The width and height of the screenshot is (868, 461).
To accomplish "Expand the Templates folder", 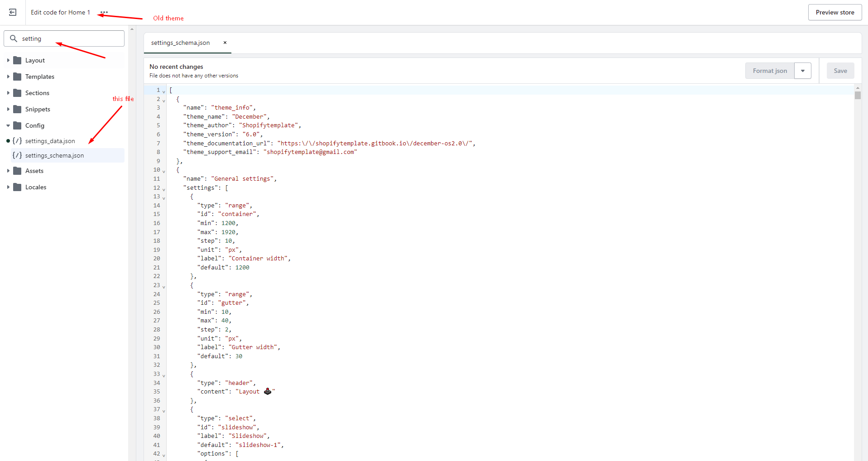I will (8, 77).
